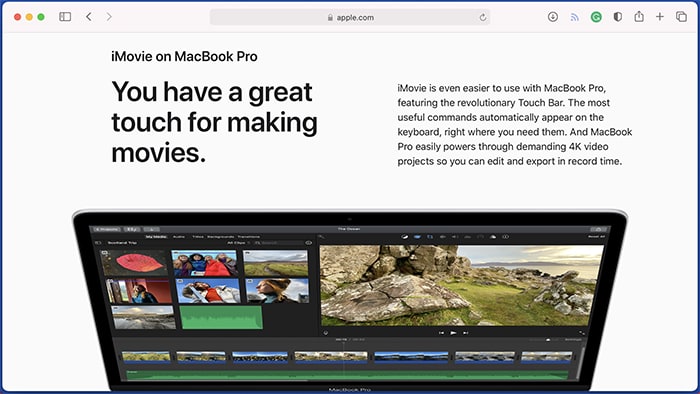Close the Safari window with red button

click(x=17, y=17)
